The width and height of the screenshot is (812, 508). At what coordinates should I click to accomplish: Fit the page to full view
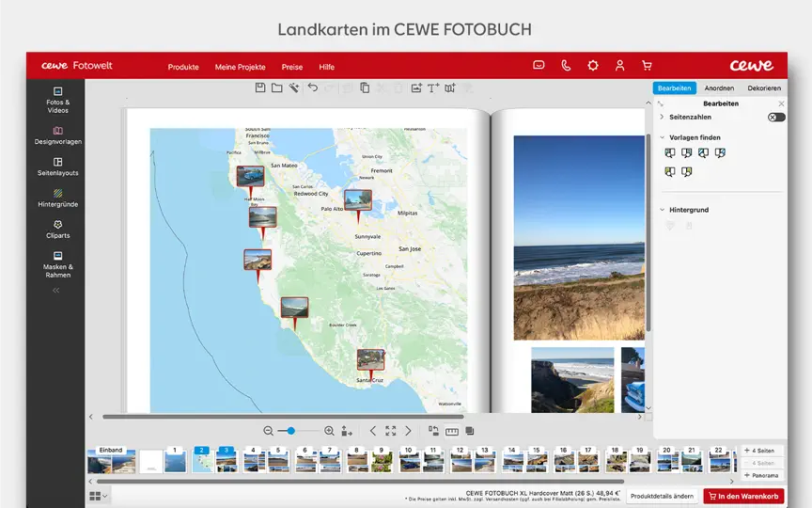[x=390, y=431]
